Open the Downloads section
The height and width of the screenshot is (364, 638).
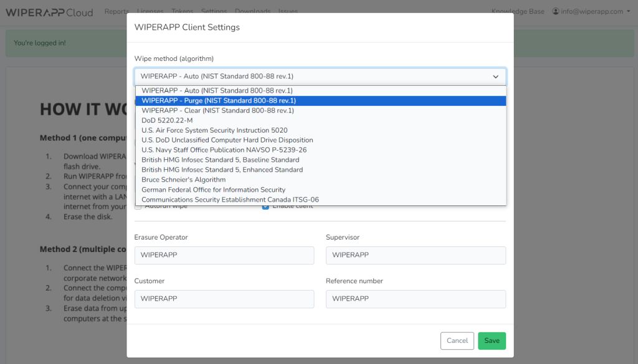(x=252, y=11)
